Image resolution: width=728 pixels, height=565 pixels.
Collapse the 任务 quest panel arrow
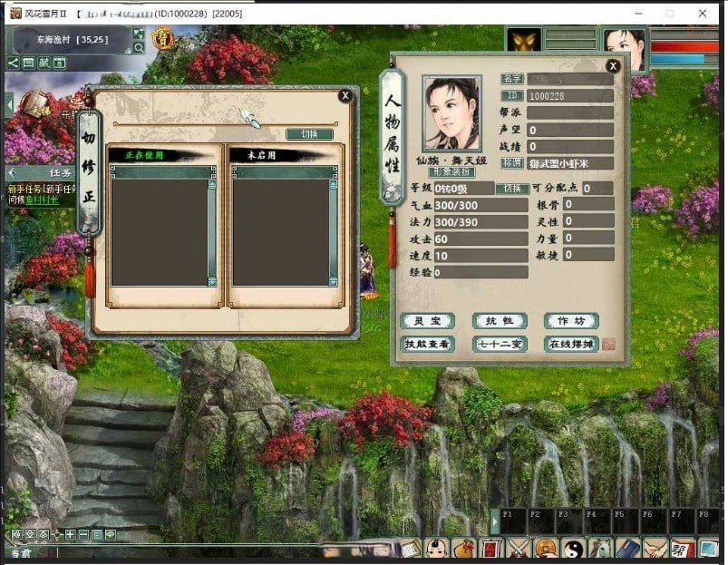(x=12, y=172)
